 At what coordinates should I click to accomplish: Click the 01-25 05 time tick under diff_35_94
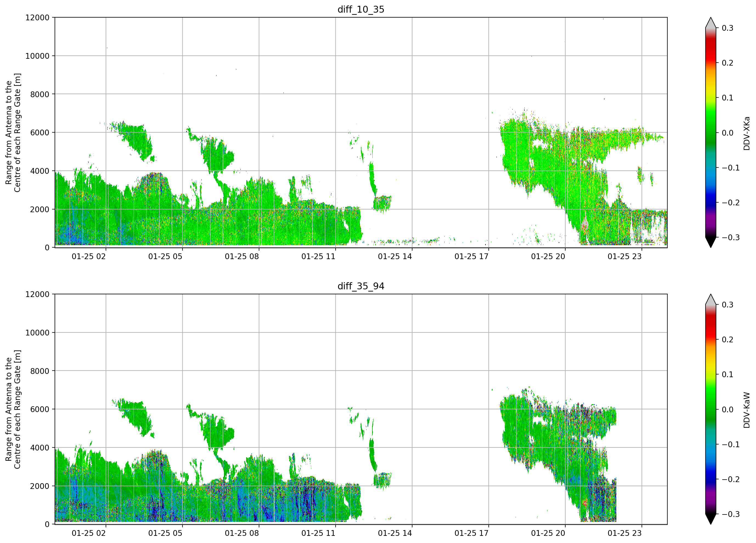pos(165,533)
